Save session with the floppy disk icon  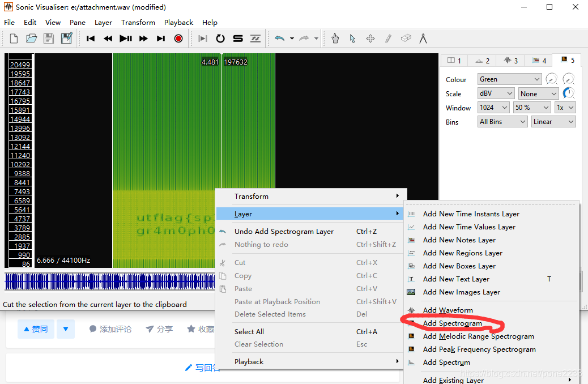[x=49, y=39]
